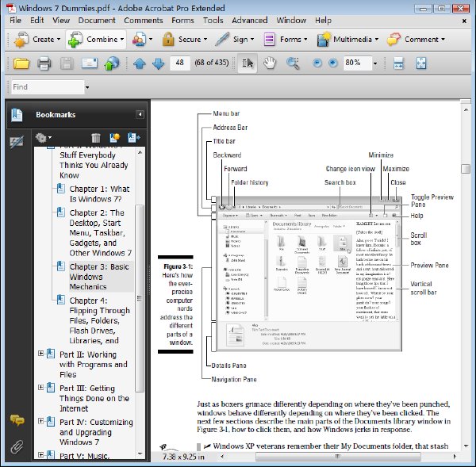Click the Collaborate people icon
This screenshot has height=467, width=476.
tap(140, 40)
